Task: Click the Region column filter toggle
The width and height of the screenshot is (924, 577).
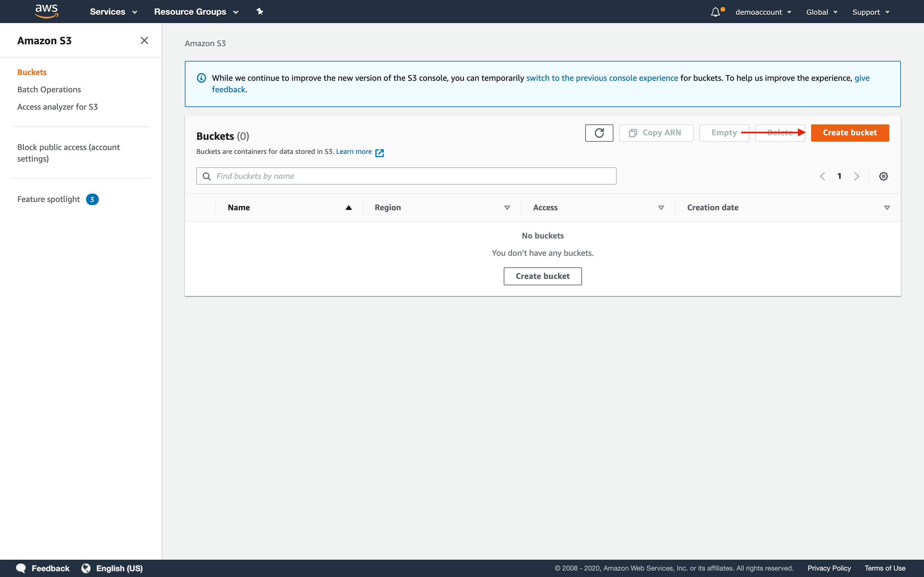Action: point(507,207)
